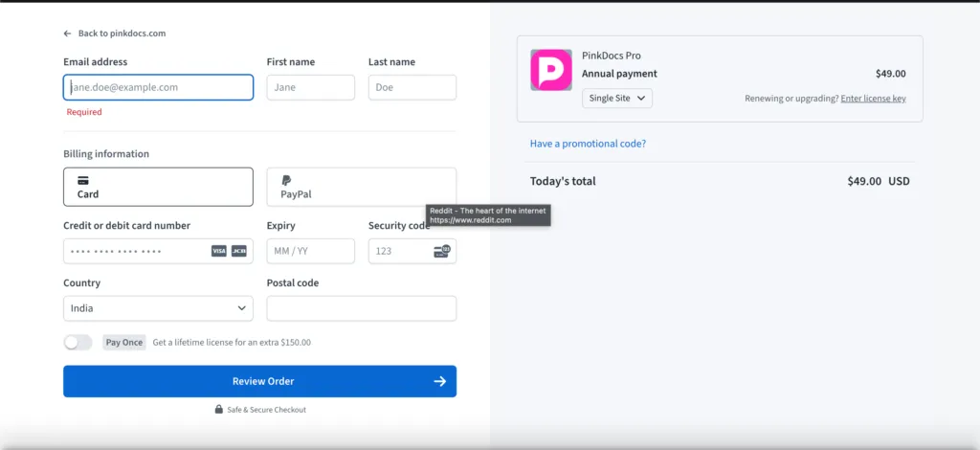The height and width of the screenshot is (450, 980).
Task: Click the padlock secure checkout icon
Action: [219, 410]
